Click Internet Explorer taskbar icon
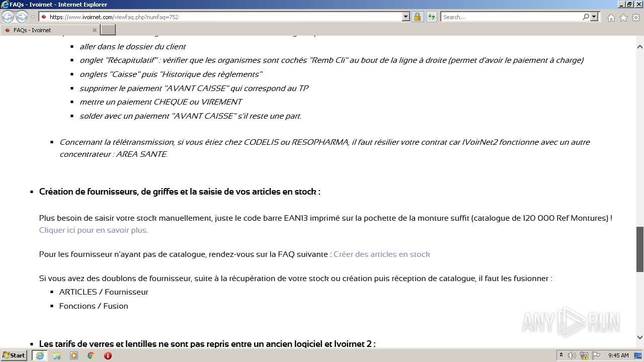The height and width of the screenshot is (362, 644). coord(40,355)
